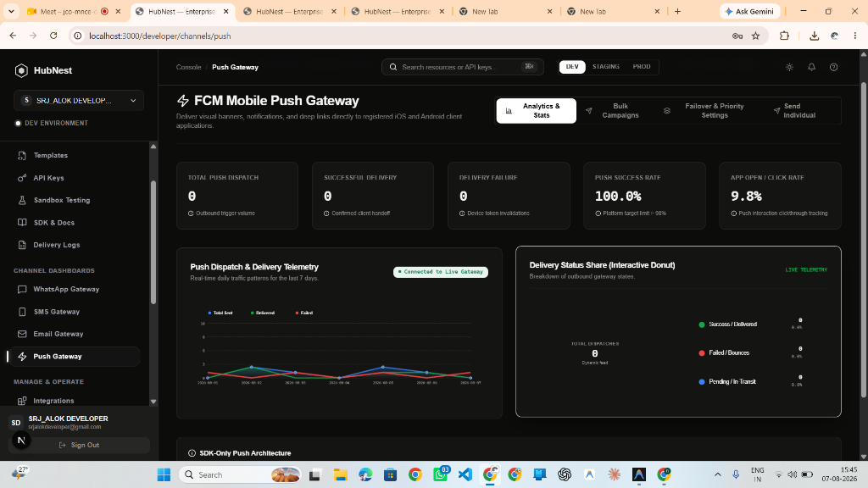Reload the browser page
The image size is (868, 488).
pos(53,36)
